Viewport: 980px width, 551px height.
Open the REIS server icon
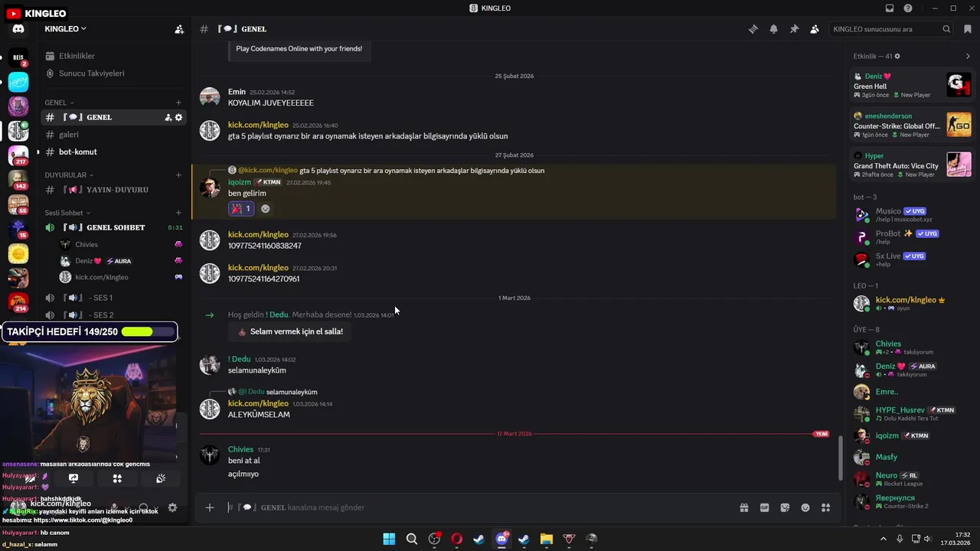tap(18, 57)
